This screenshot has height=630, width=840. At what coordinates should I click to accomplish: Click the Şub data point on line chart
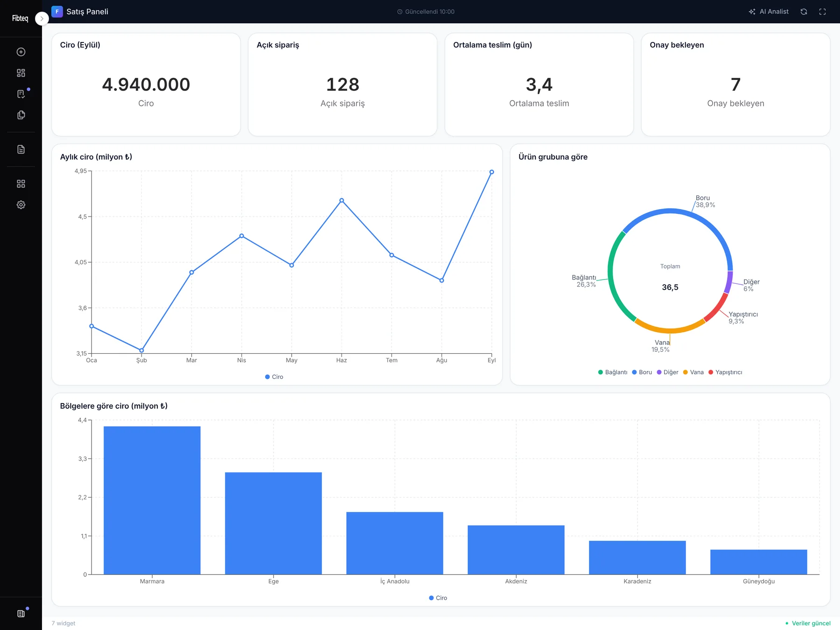[x=141, y=350]
